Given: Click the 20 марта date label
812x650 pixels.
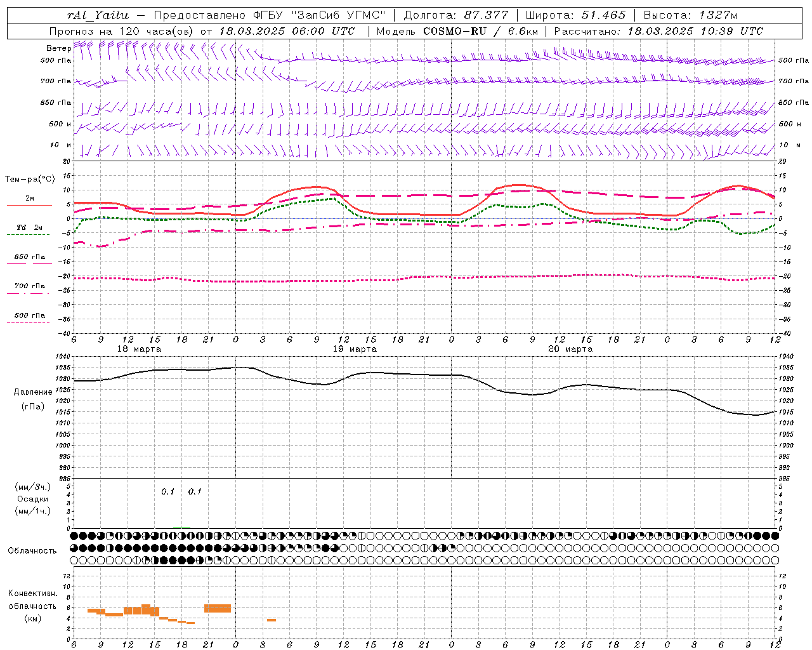Looking at the screenshot, I should [570, 349].
